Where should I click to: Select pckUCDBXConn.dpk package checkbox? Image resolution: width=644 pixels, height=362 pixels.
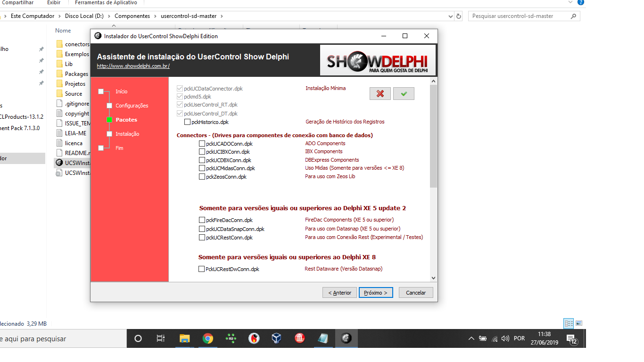pos(202,160)
